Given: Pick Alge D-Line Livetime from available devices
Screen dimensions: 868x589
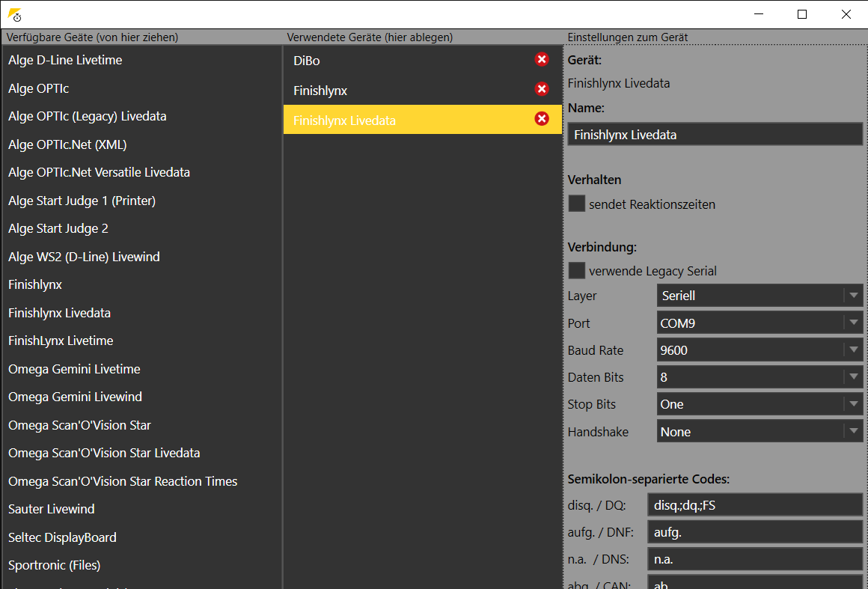Looking at the screenshot, I should coord(141,60).
